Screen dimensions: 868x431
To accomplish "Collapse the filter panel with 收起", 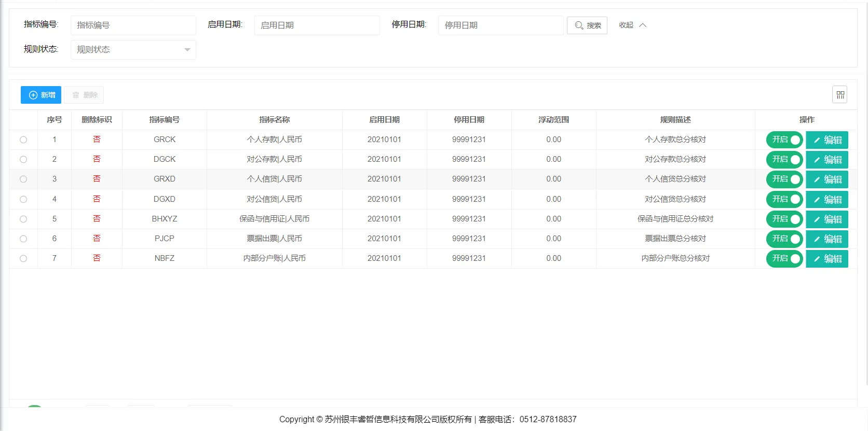I will point(632,25).
